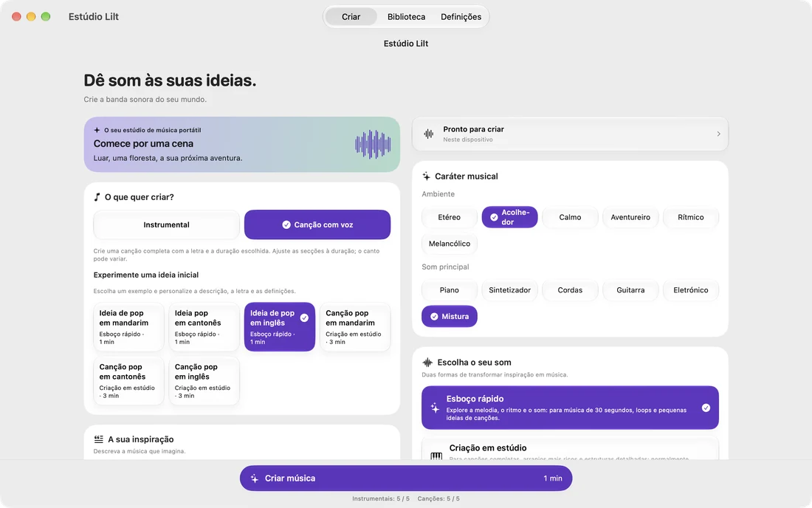The image size is (812, 508).
Task: Choose the 'Calmo' ambience chip
Action: [x=570, y=218]
